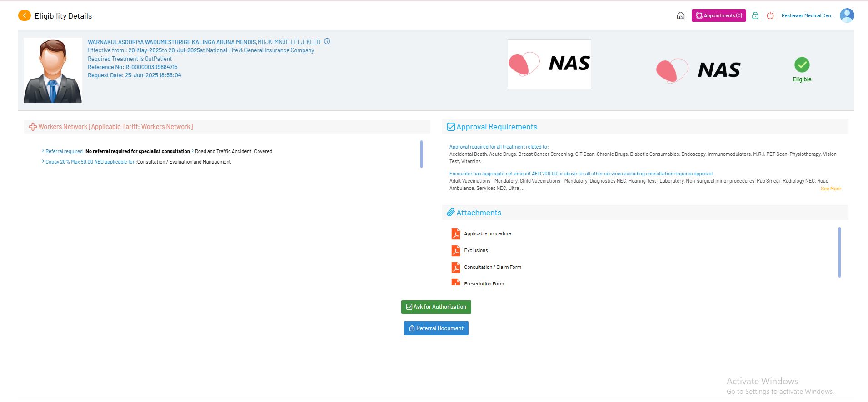Click the patient name WARNAKULASOORIYA text
This screenshot has width=868, height=402.
tap(172, 42)
